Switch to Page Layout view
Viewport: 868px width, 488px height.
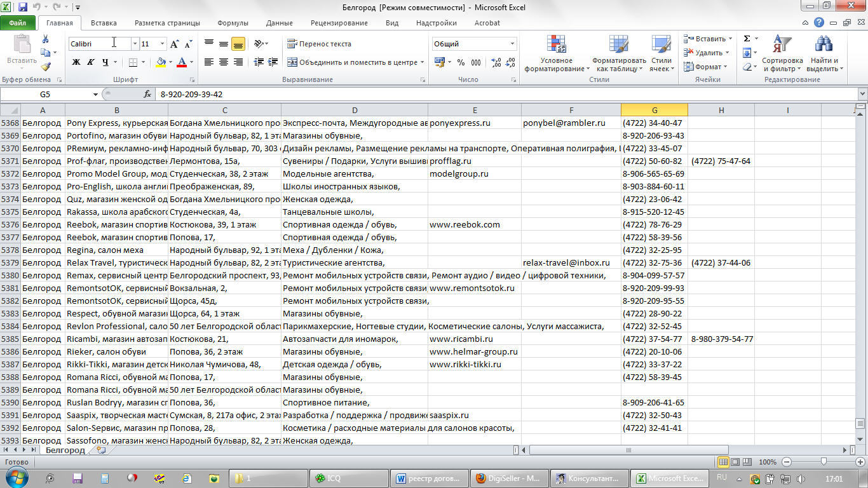click(735, 462)
